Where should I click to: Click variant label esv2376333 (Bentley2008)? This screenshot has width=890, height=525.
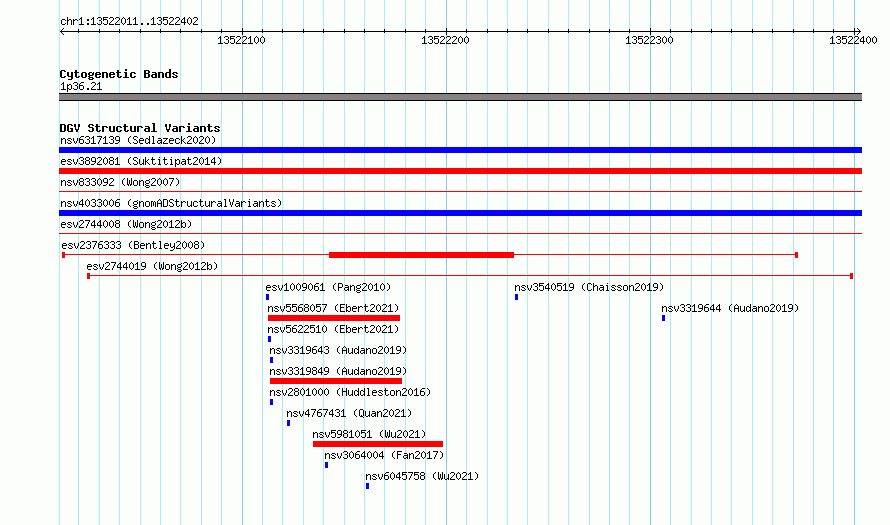pos(133,245)
